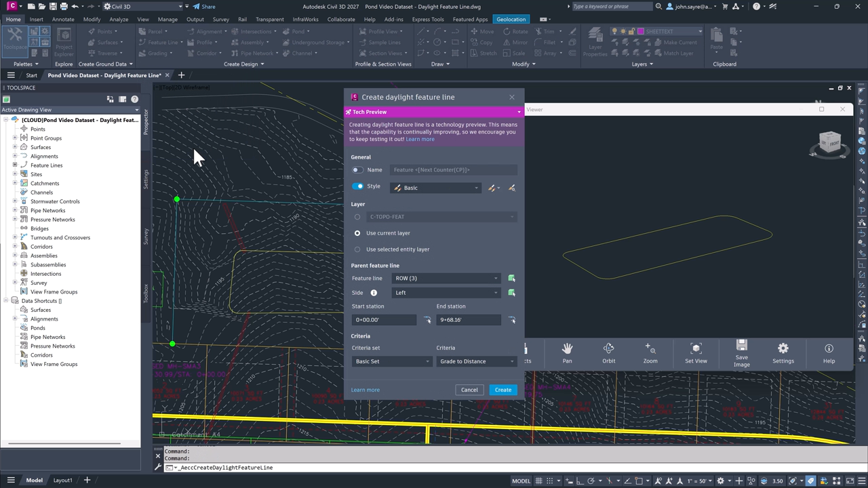Click Save Image in the Viewer toolbar
The height and width of the screenshot is (488, 868).
point(741,354)
